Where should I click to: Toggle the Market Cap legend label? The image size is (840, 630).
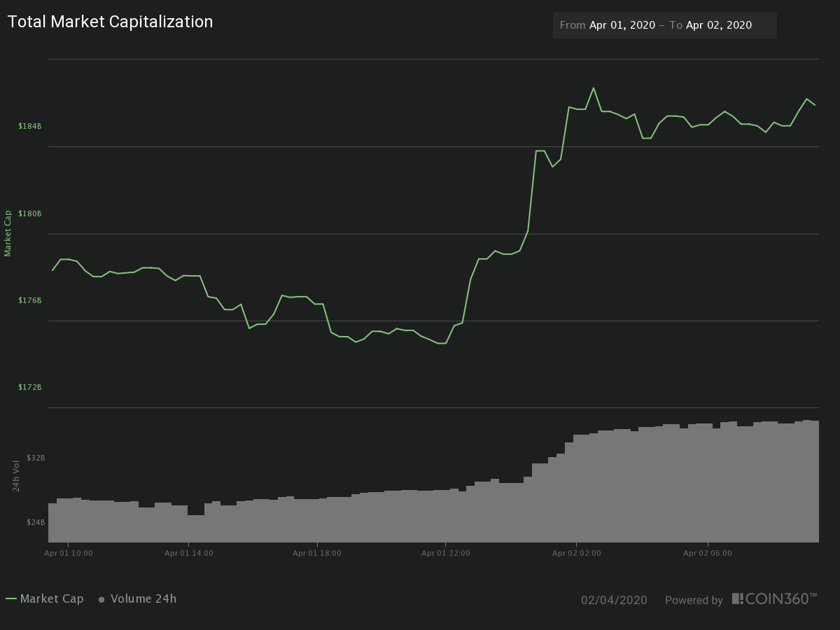[x=52, y=599]
